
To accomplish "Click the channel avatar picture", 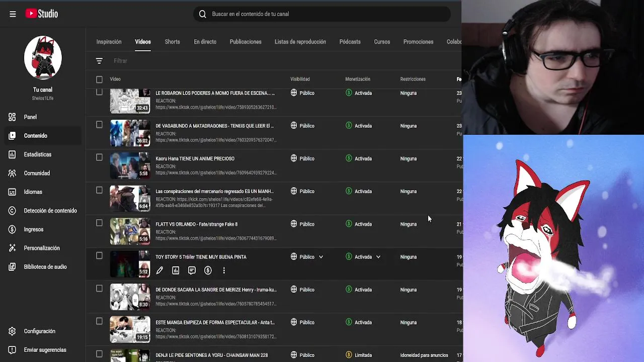I will pos(43,57).
